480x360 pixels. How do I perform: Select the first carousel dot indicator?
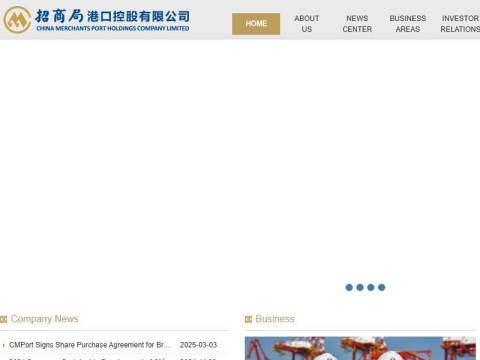(349, 287)
